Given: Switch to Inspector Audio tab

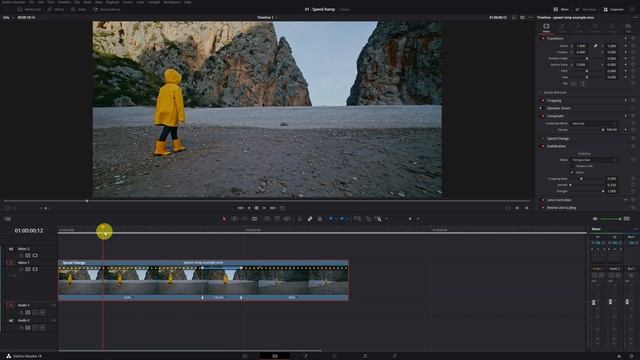Looking at the screenshot, I should tap(562, 28).
